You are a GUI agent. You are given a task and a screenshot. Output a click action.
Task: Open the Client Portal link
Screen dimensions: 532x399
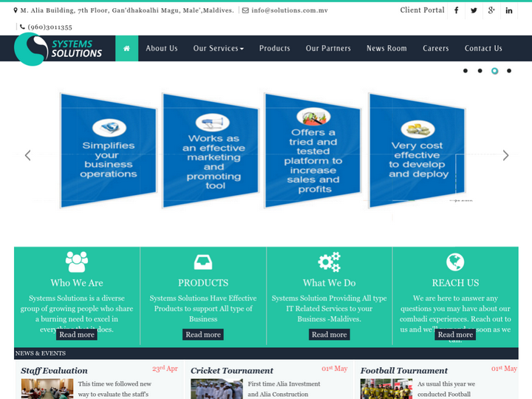click(422, 10)
